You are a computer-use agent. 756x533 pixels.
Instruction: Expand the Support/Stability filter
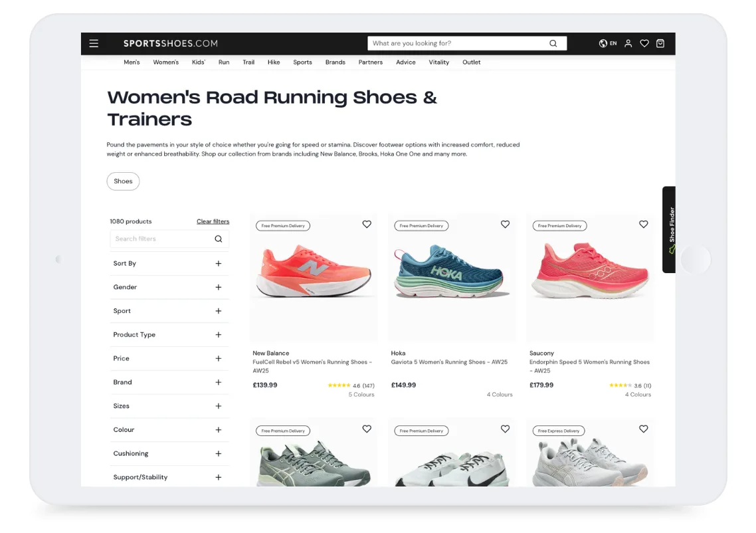(169, 477)
